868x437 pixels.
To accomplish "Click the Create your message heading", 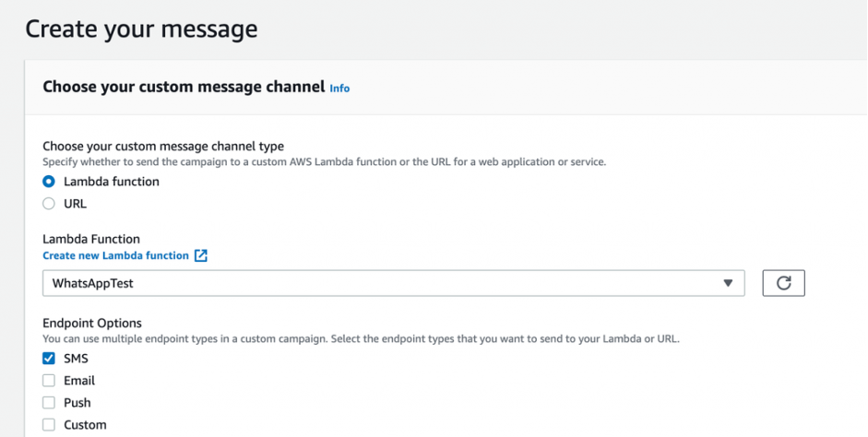I will pyautogui.click(x=141, y=29).
